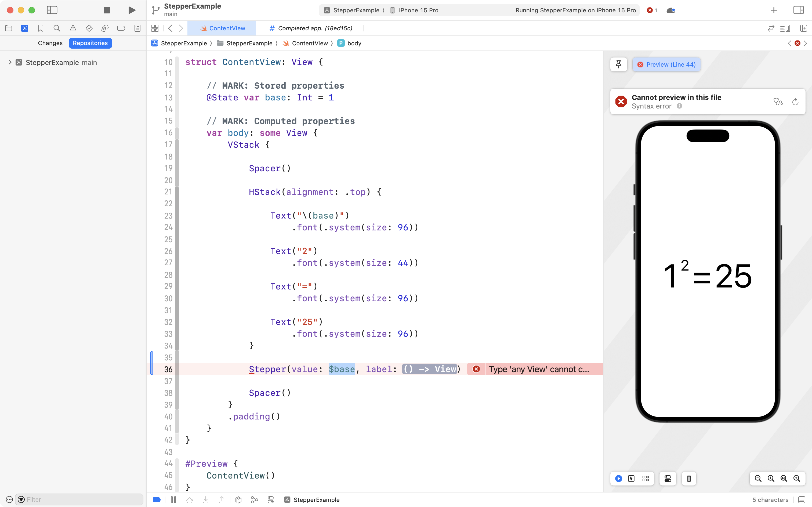Image resolution: width=812 pixels, height=507 pixels.
Task: Enable selectable mode in the preview canvas
Action: [631, 479]
